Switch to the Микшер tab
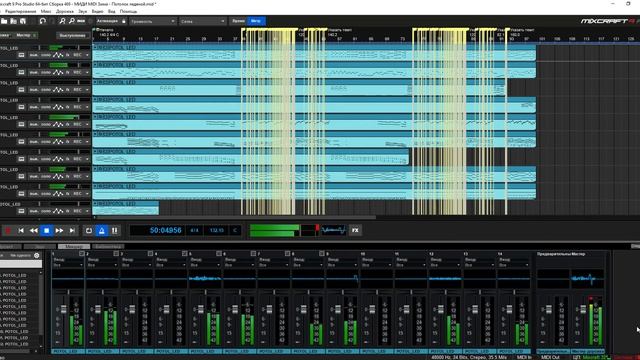This screenshot has width=640, height=360. tap(74, 247)
